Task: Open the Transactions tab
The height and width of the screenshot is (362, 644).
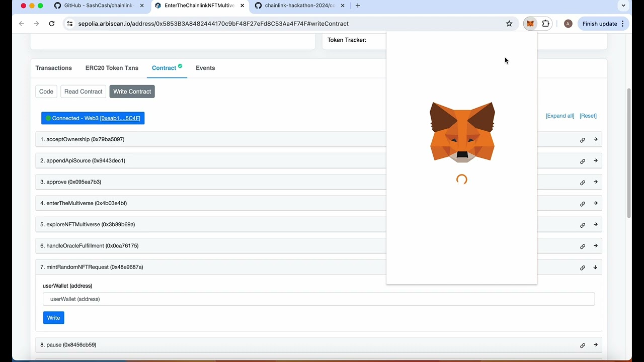Action: point(54,68)
